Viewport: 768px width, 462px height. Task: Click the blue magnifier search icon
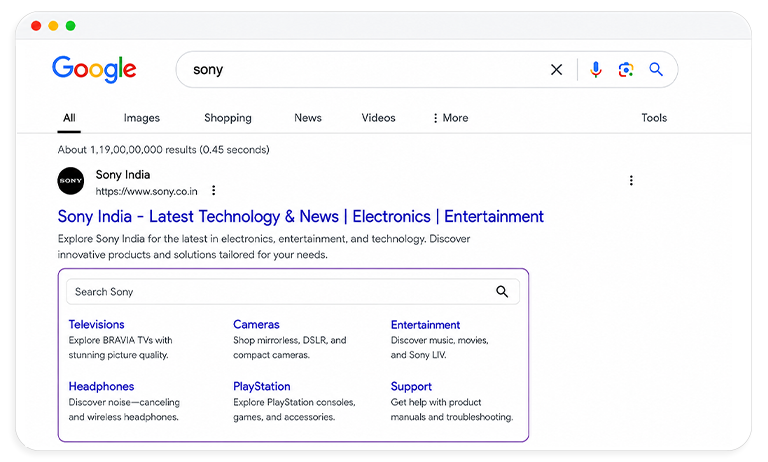656,70
